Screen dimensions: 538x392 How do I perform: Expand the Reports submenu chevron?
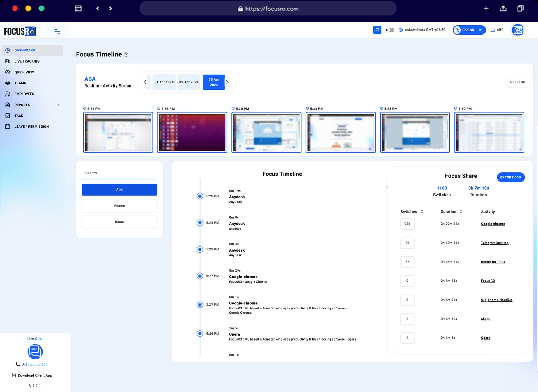point(58,105)
